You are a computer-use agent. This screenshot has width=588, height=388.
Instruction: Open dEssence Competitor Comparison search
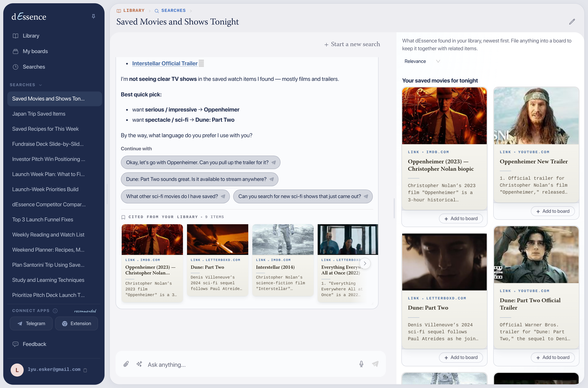pyautogui.click(x=55, y=204)
